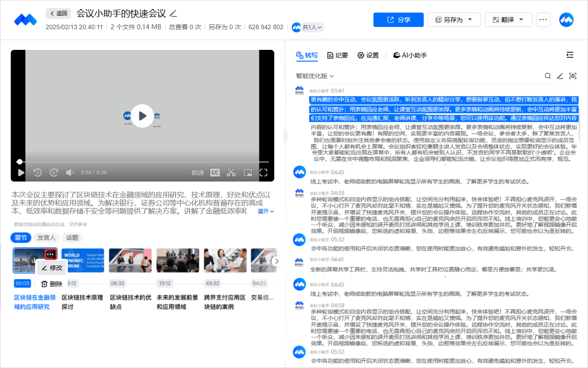588x368 pixels.
Task: Click the small play icon in control bar
Action: point(21,173)
